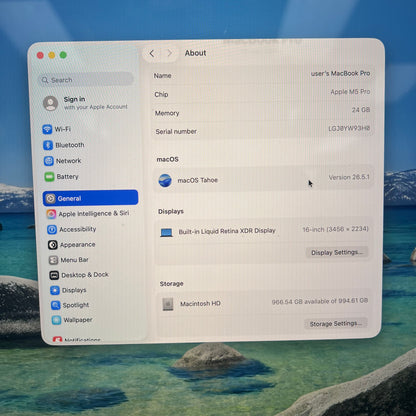This screenshot has height=416, width=416.
Task: Click the chip value "Apple M5 Pro"
Action: (350, 92)
